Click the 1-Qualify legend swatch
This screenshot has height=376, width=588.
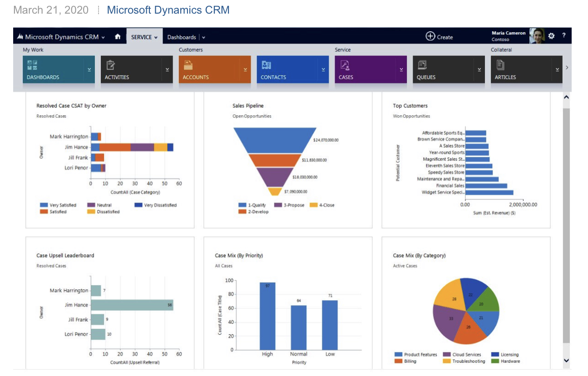tap(242, 205)
